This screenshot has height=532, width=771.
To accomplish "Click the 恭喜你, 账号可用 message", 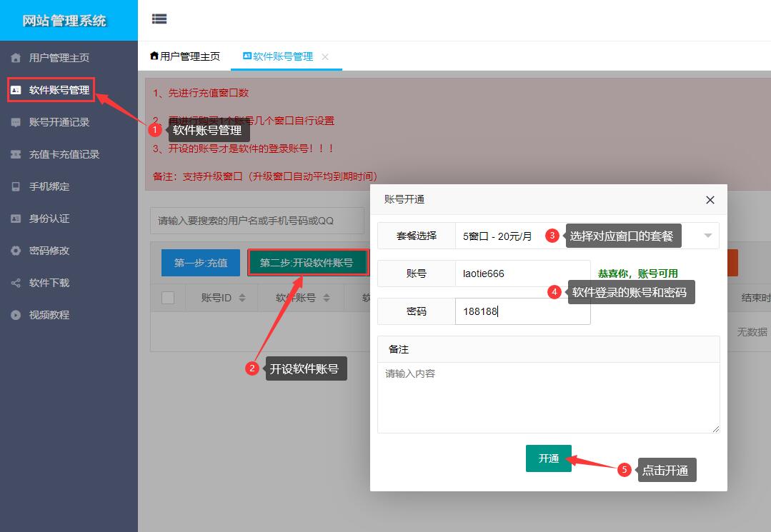I will pyautogui.click(x=638, y=273).
